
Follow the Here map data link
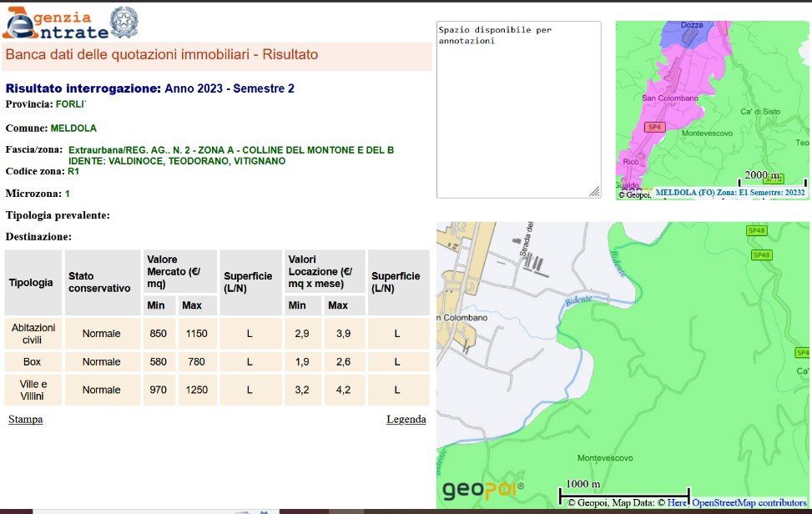coord(676,503)
